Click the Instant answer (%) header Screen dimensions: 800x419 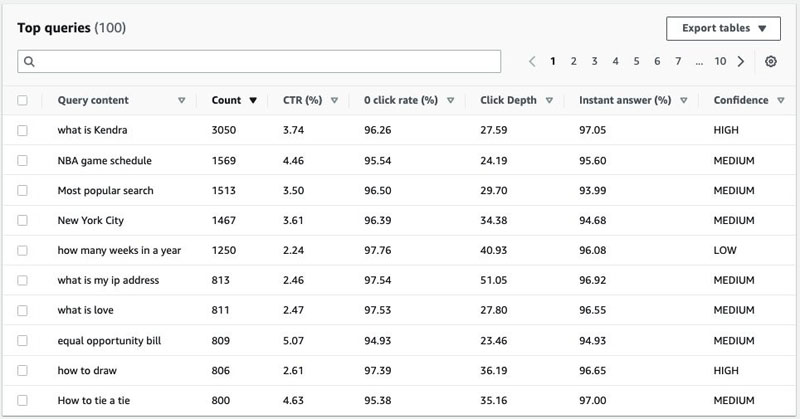pos(625,100)
